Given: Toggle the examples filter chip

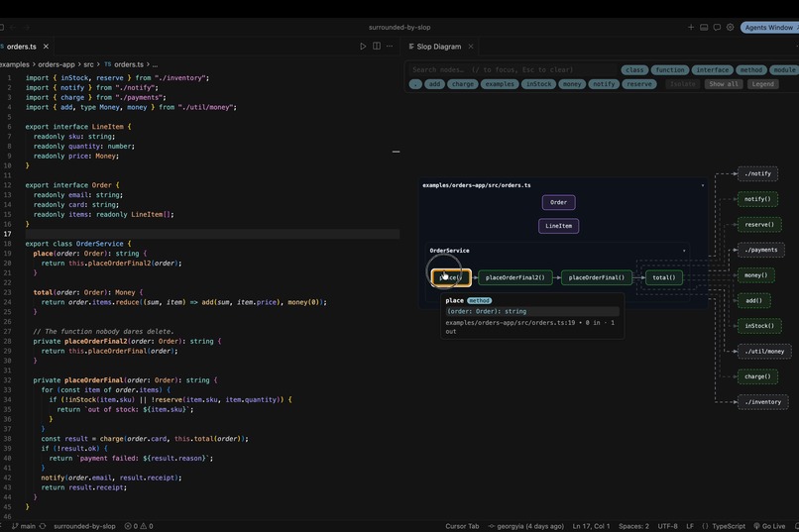Looking at the screenshot, I should (x=500, y=84).
